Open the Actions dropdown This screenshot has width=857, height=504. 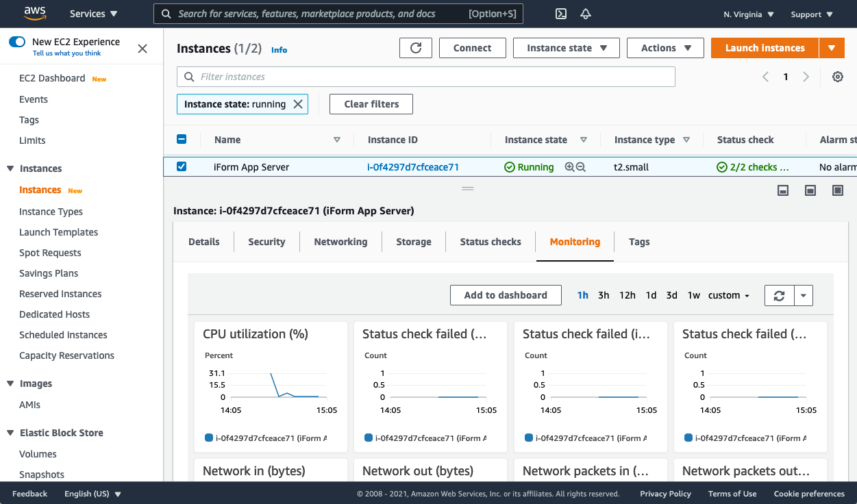coord(665,48)
